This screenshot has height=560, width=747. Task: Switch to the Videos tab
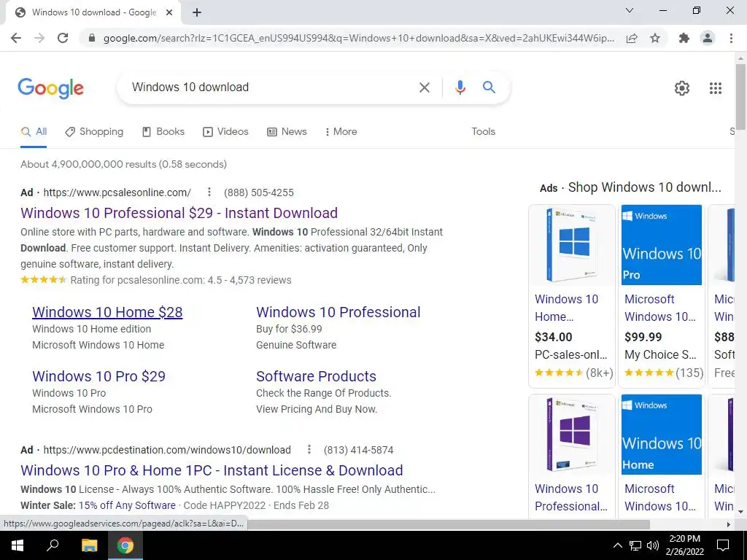tap(225, 132)
